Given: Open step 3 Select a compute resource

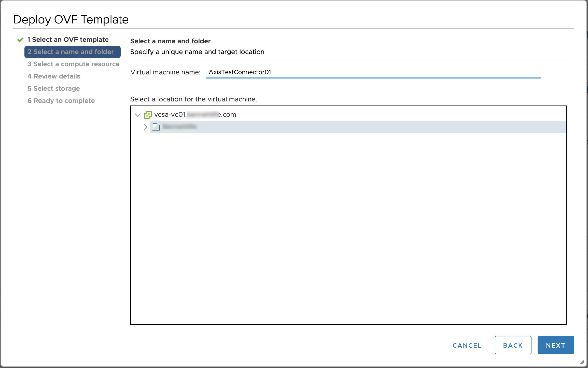Looking at the screenshot, I should coord(73,64).
